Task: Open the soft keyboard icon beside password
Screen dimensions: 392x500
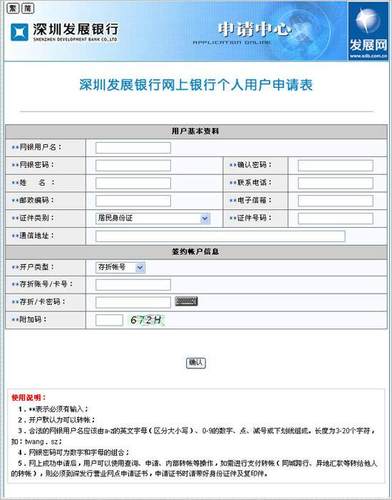Action: point(186,301)
